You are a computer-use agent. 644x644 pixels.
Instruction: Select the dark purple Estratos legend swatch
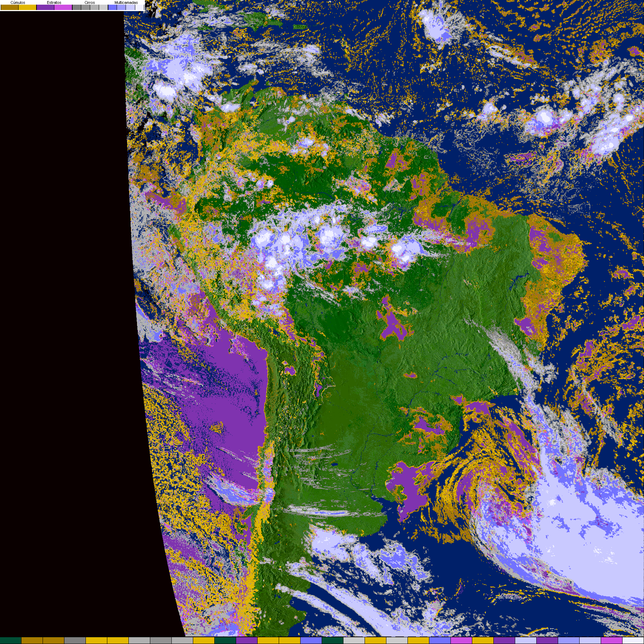point(45,7)
